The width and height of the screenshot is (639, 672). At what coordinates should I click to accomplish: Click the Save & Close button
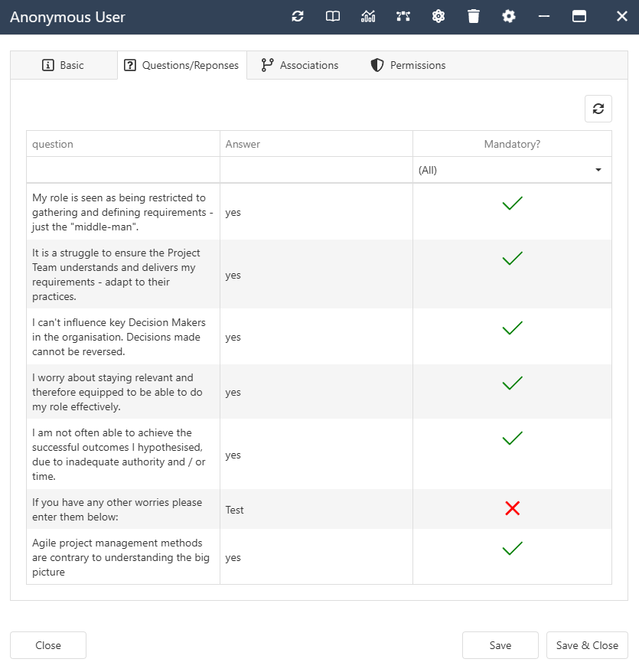click(587, 645)
